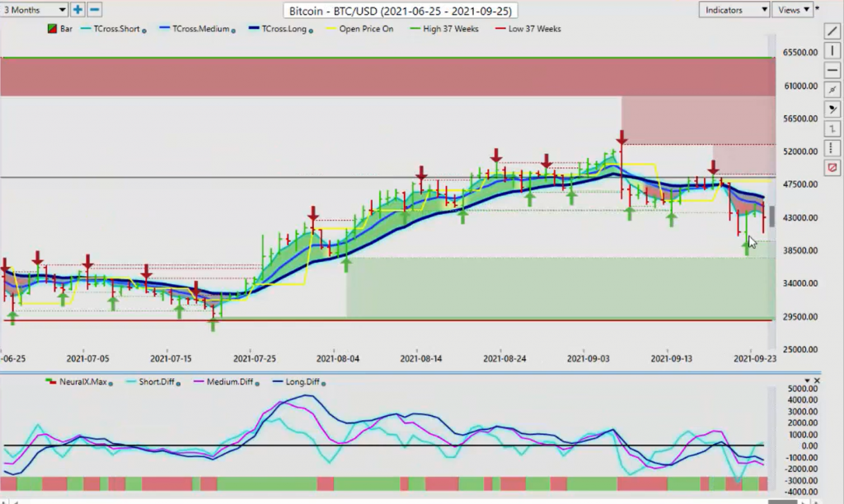Viewport: 844px width, 504px height.
Task: Click the Short.Diff legend label
Action: coord(156,382)
